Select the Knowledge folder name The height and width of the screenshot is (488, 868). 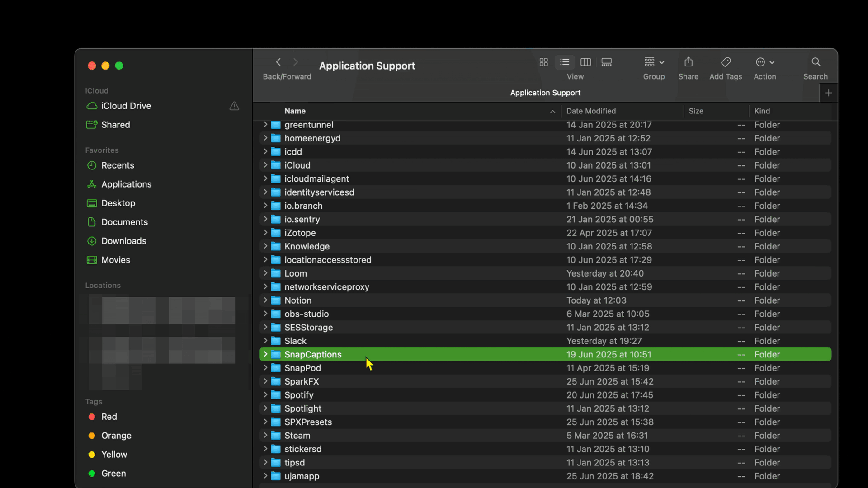(307, 247)
